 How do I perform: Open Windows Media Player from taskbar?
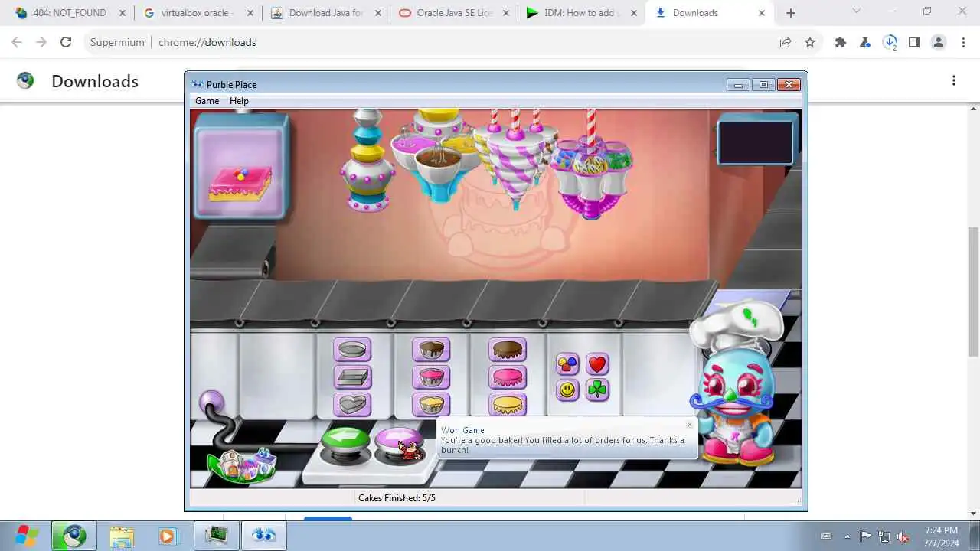pyautogui.click(x=168, y=536)
